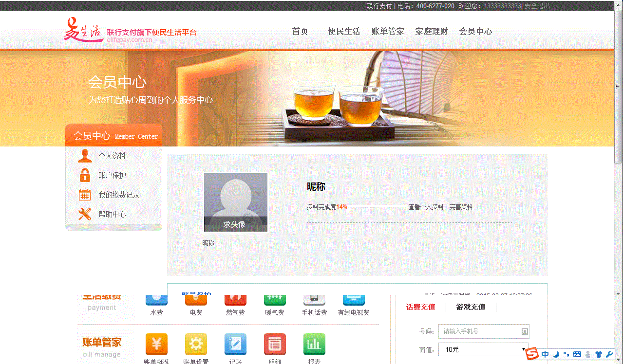623x364 pixels.
Task: Open 便民生活 navigation item
Action: point(344,31)
